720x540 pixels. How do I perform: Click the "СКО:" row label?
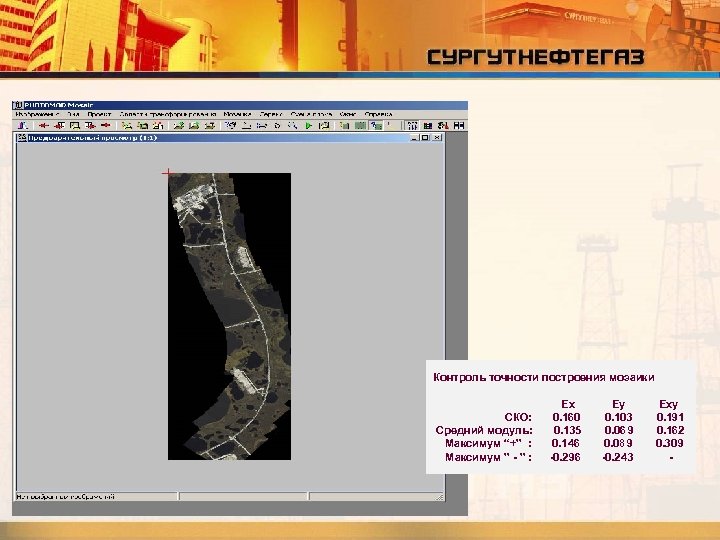(x=518, y=417)
